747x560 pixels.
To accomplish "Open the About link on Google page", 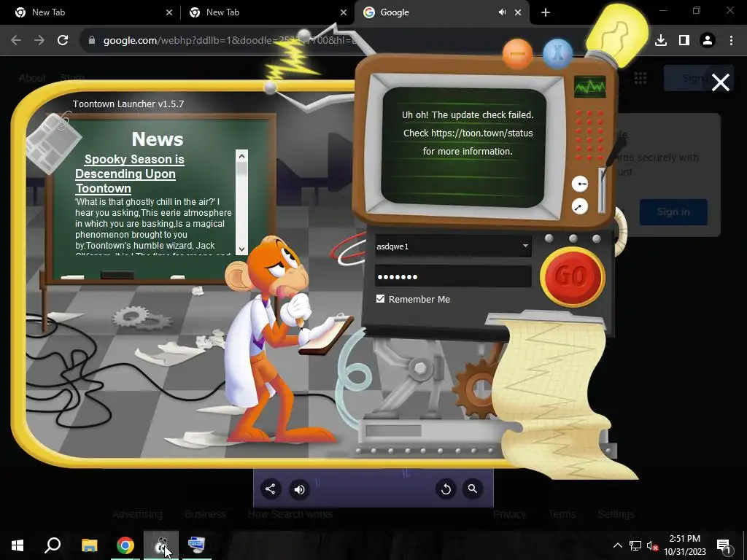I will (32, 78).
